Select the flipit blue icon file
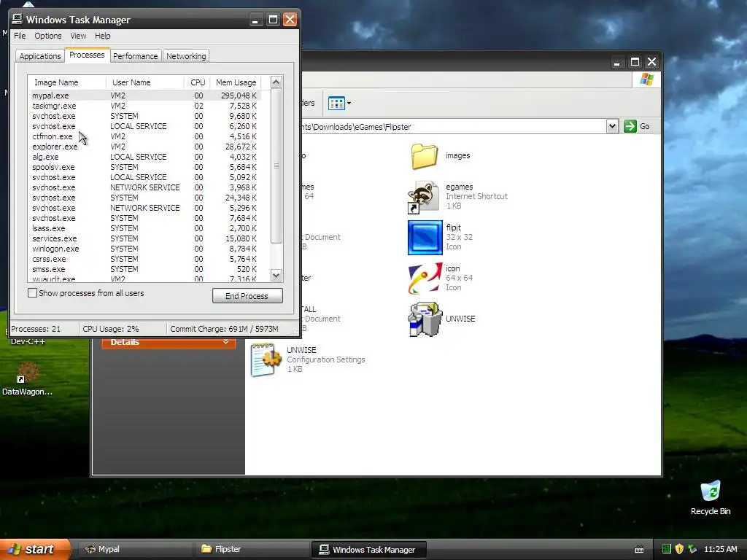This screenshot has width=747, height=560. 425,237
